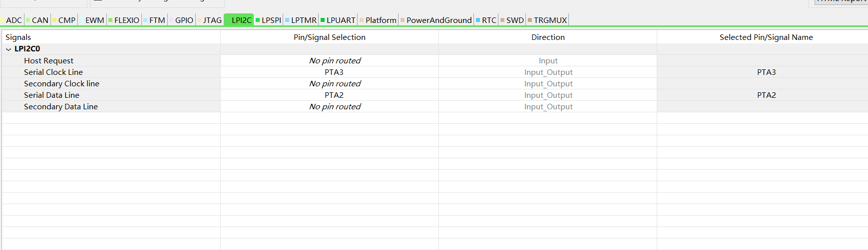Click Input_Output direction of Serial Clock Line
Image resolution: width=868 pixels, height=250 pixels.
tap(548, 72)
